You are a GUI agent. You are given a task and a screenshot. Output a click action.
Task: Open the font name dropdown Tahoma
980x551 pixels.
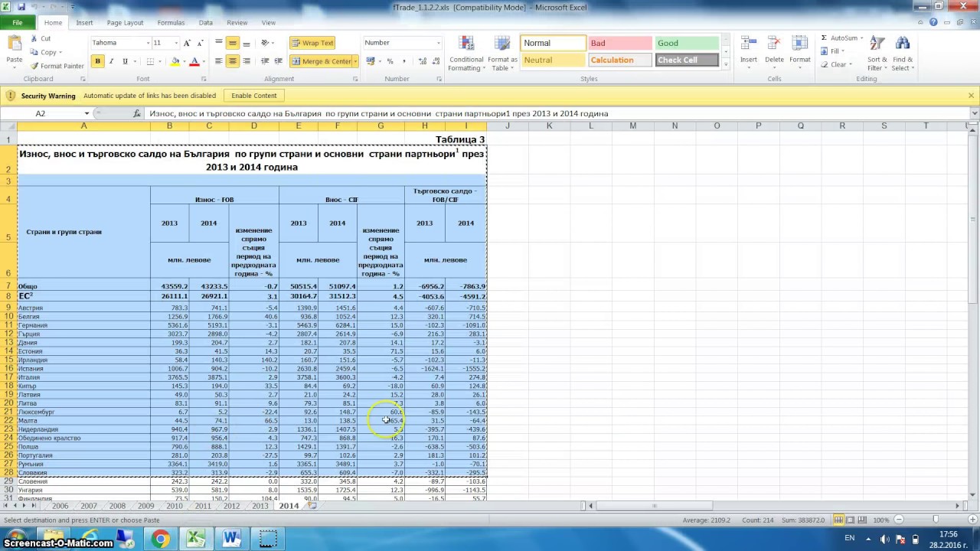[121, 43]
